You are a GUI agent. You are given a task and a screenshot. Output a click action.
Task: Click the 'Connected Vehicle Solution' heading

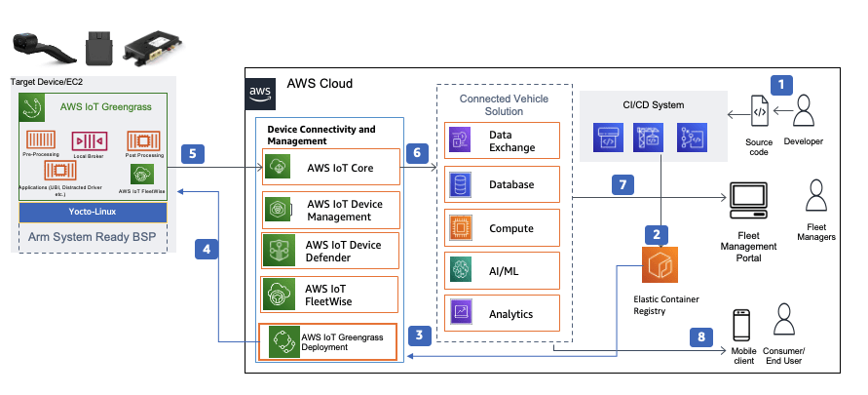click(x=504, y=105)
